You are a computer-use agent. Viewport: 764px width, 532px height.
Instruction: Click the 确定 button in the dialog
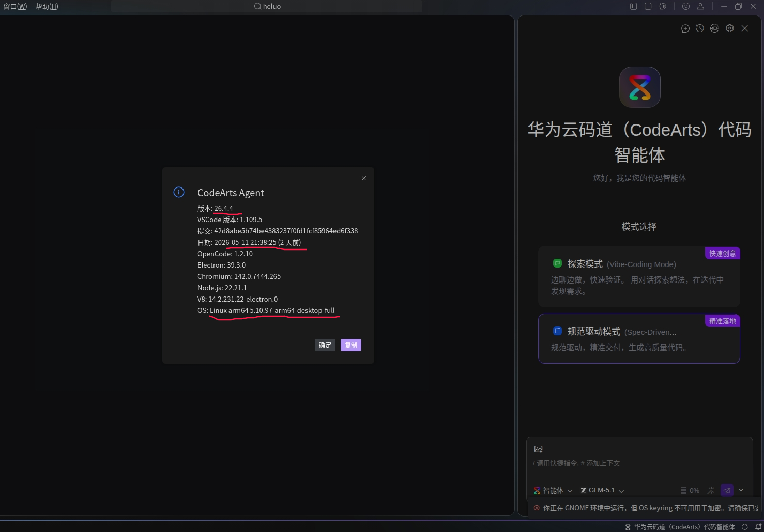pos(325,345)
